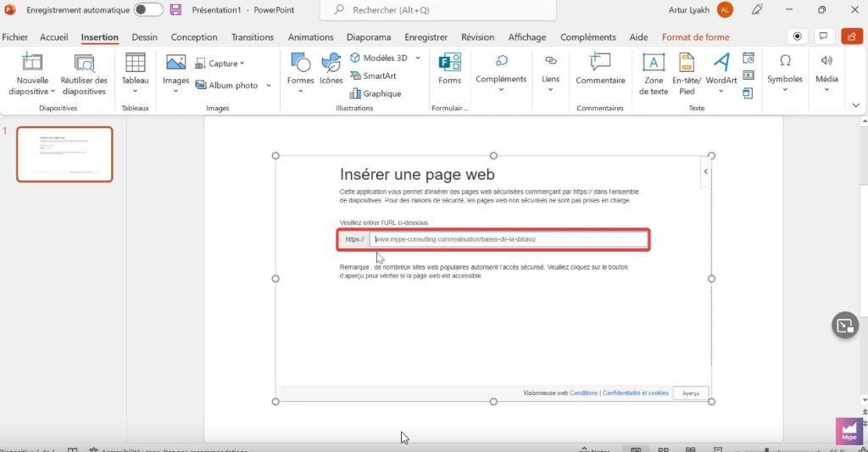The height and width of the screenshot is (452, 868).
Task: Open the Animations tab
Action: tap(310, 37)
